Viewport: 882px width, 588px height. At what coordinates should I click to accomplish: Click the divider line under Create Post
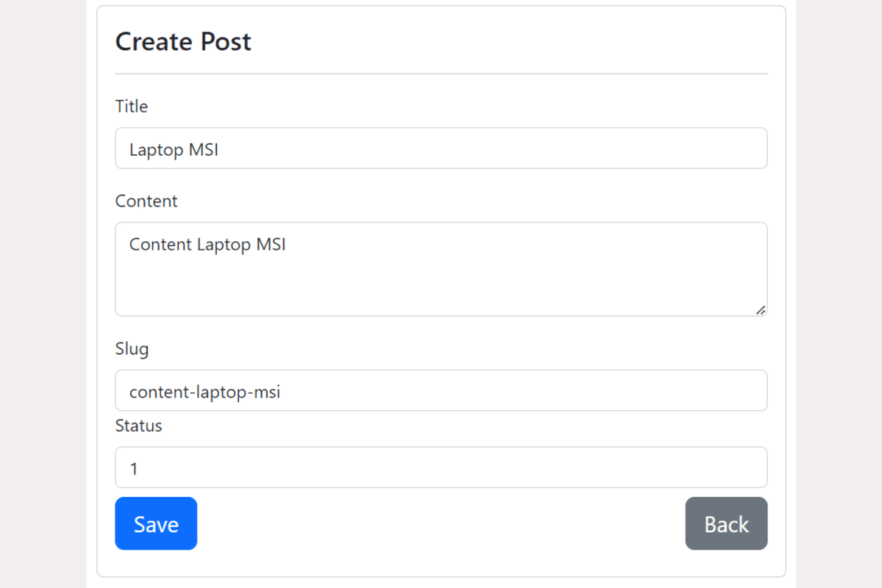(441, 73)
